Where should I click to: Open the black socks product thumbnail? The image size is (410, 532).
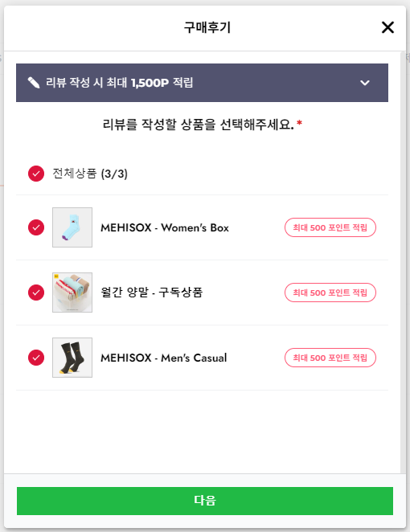pyautogui.click(x=72, y=358)
